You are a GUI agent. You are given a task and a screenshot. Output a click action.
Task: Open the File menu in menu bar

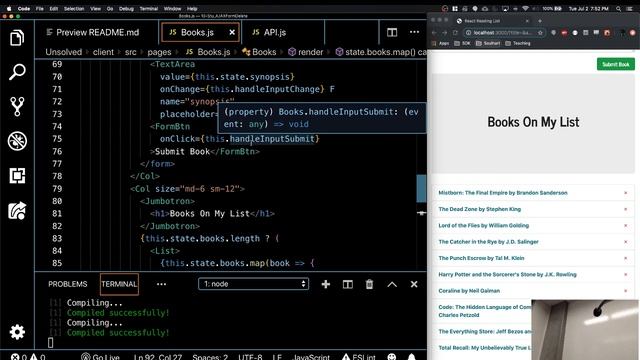pyautogui.click(x=40, y=8)
